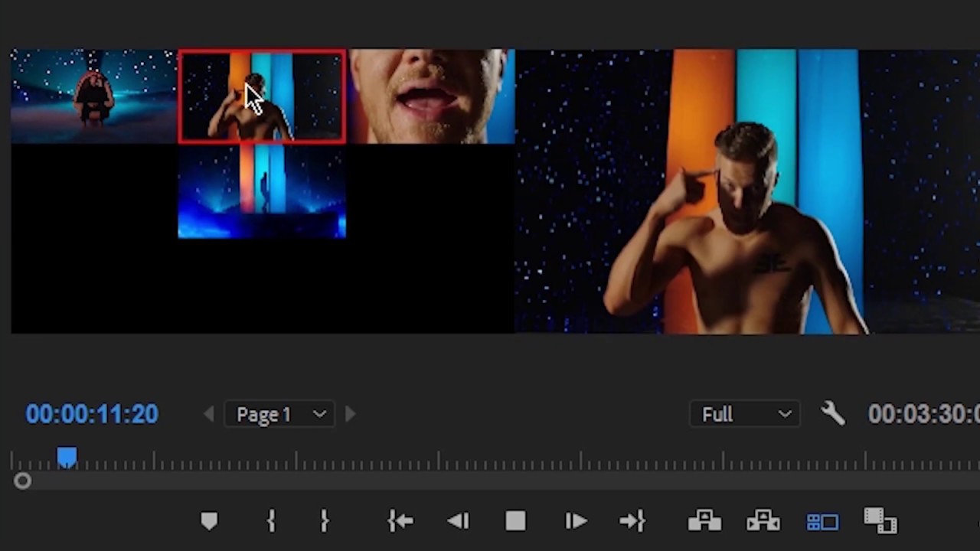This screenshot has height=551, width=980.
Task: Click the large program output preview
Action: click(747, 191)
